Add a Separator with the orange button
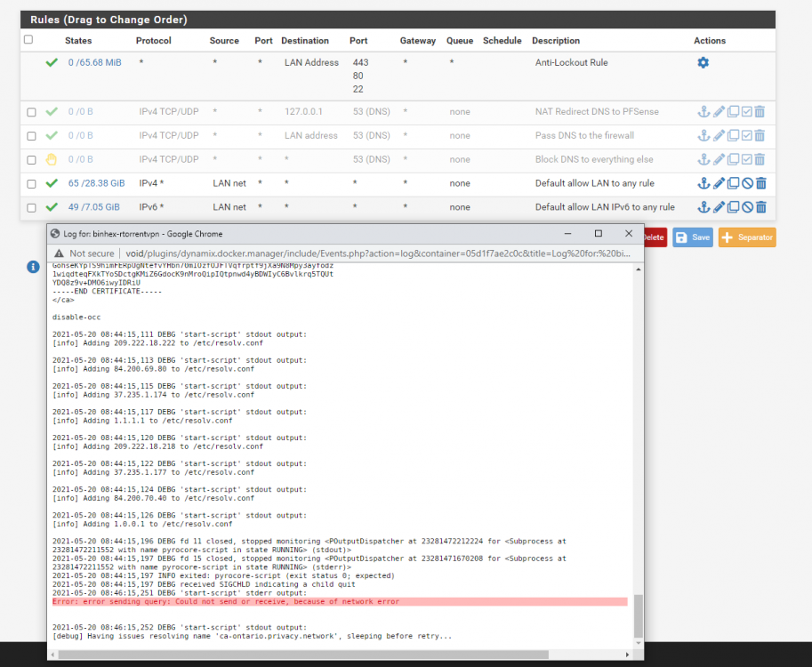Viewport: 812px width, 667px height. click(x=747, y=237)
